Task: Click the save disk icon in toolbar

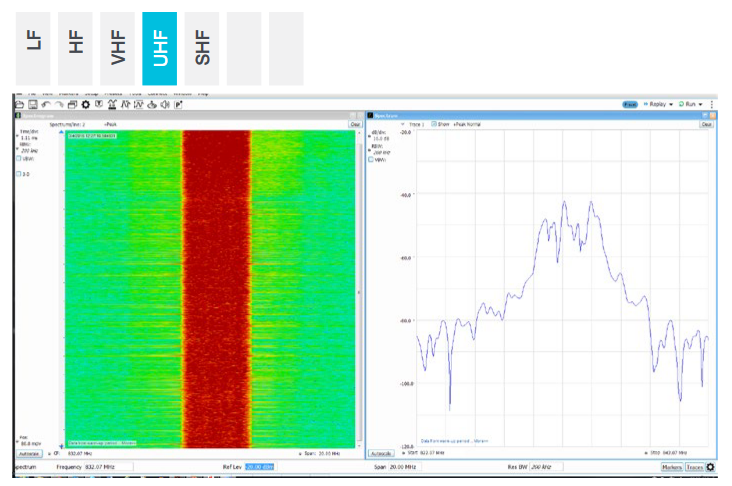Action: tap(32, 104)
